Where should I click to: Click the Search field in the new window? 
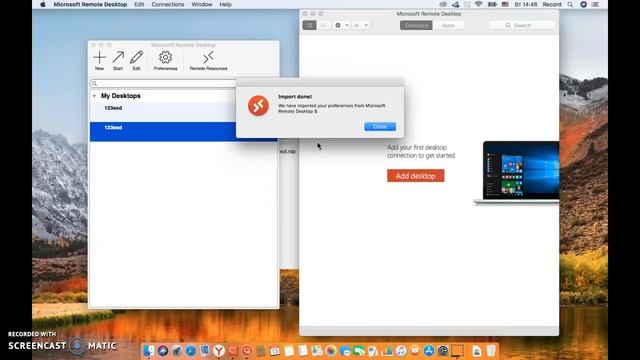click(522, 25)
